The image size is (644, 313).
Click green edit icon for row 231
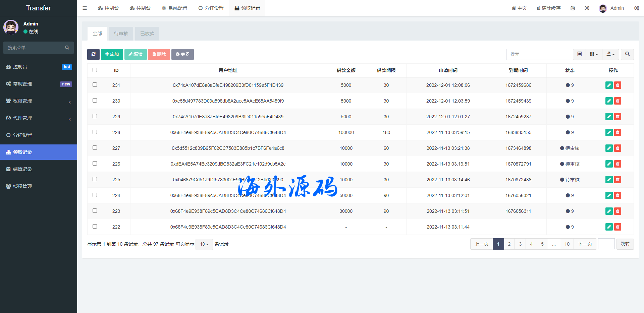click(x=609, y=85)
